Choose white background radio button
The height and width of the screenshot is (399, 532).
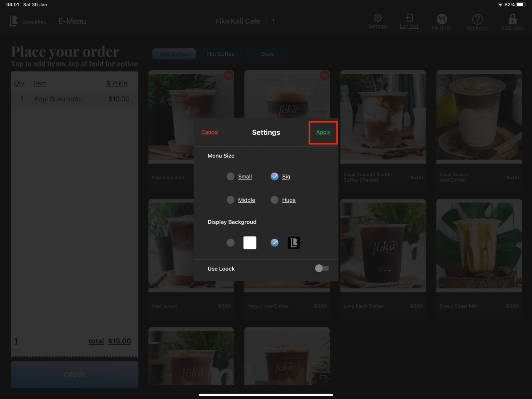230,243
